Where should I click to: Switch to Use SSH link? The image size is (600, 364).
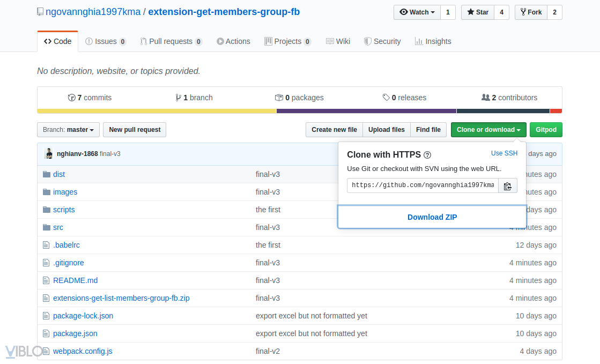504,153
